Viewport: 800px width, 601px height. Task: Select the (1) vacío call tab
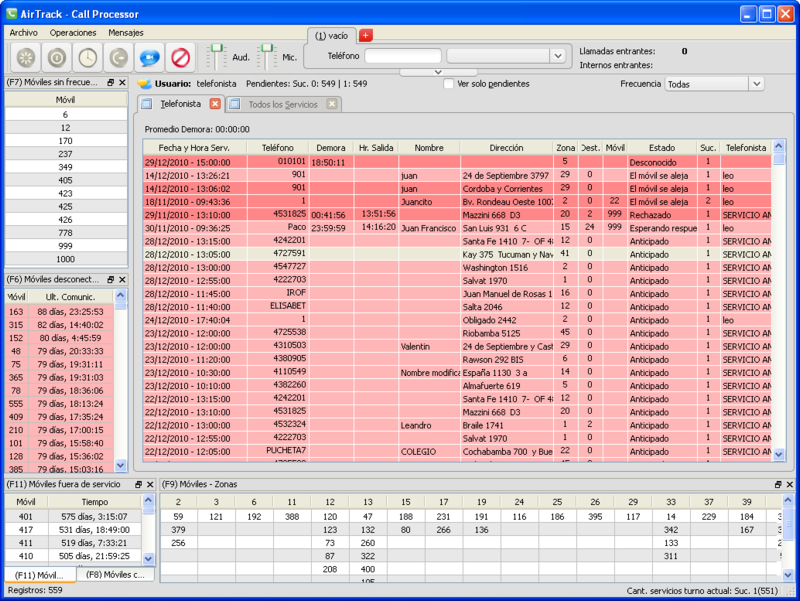(331, 36)
